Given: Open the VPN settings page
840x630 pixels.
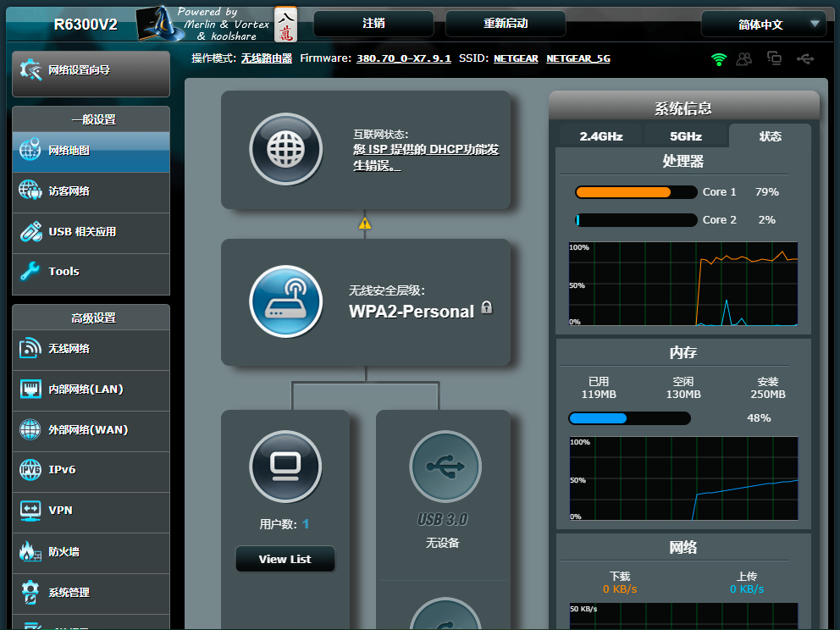Looking at the screenshot, I should click(x=91, y=512).
